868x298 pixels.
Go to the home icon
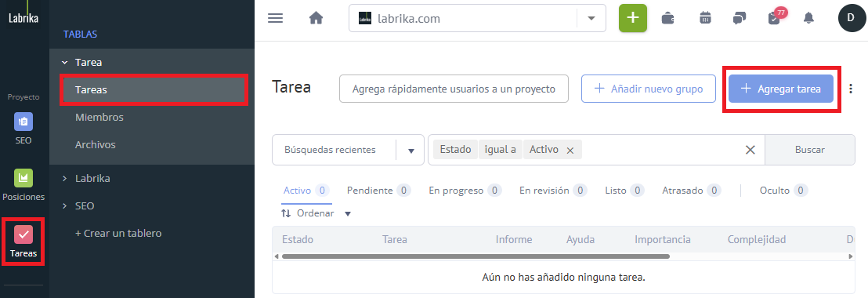(x=316, y=18)
